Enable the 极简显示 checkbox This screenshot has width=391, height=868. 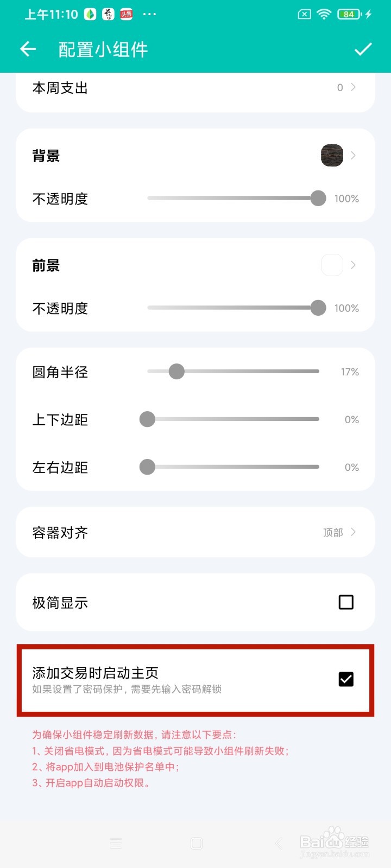coord(346,602)
